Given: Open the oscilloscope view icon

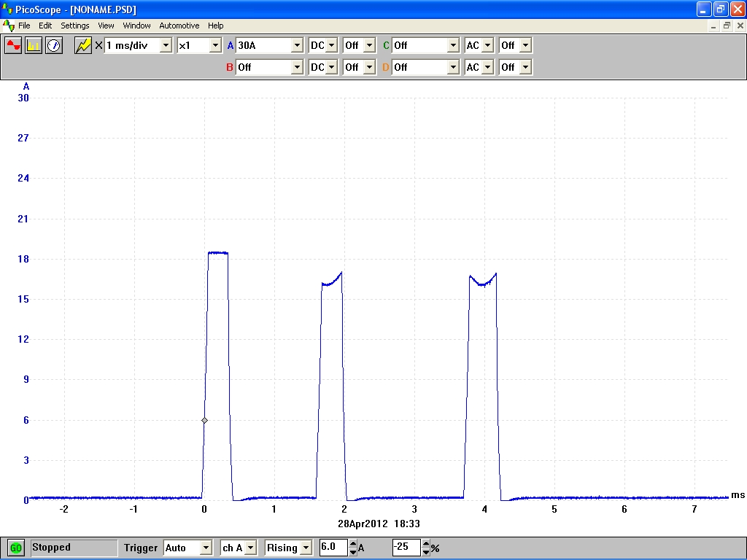Looking at the screenshot, I should (13, 45).
